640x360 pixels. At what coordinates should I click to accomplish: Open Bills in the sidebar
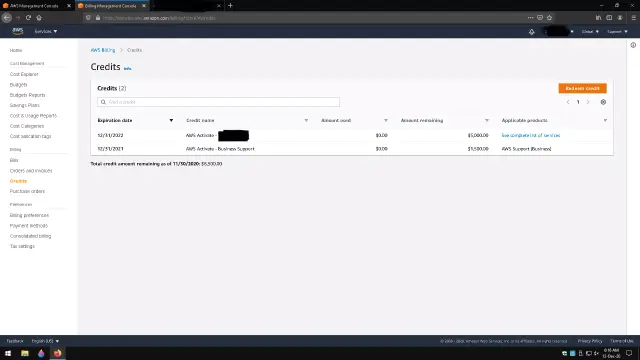[14, 160]
